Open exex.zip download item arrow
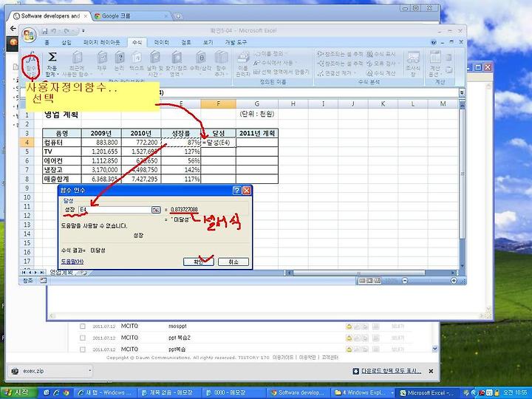Screen dimensions: 532x399 (90, 371)
